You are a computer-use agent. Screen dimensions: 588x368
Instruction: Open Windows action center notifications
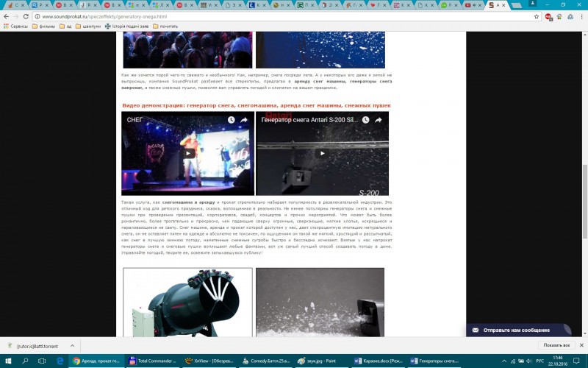coord(577,361)
